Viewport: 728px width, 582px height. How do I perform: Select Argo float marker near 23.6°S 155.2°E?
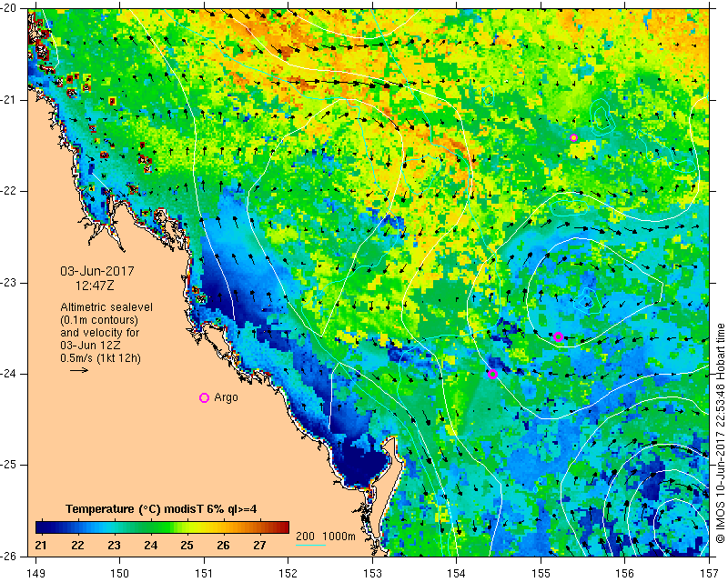[559, 336]
